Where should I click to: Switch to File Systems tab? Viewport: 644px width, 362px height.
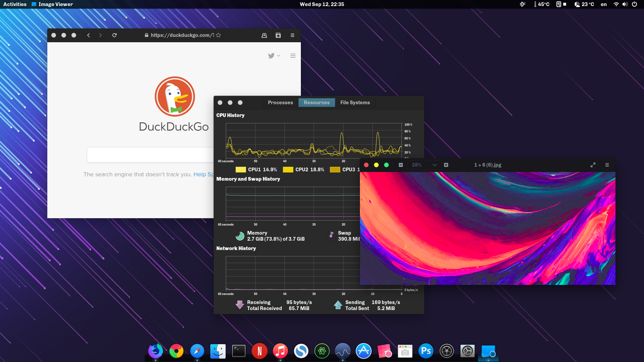pos(355,103)
